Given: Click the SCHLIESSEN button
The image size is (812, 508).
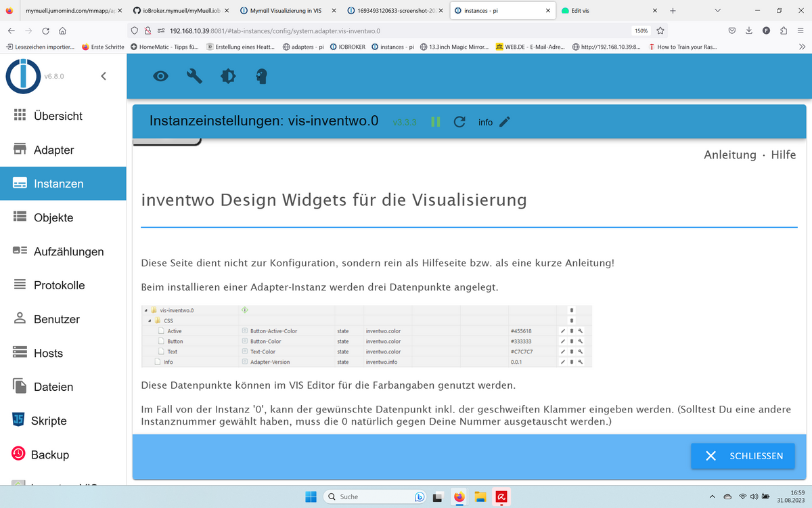Looking at the screenshot, I should coord(742,456).
